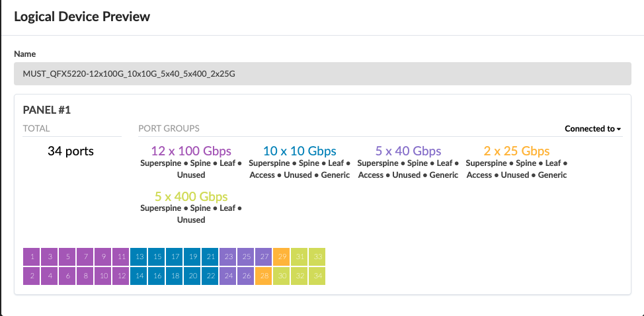Click purple port 8
This screenshot has height=316, width=644.
(85, 276)
